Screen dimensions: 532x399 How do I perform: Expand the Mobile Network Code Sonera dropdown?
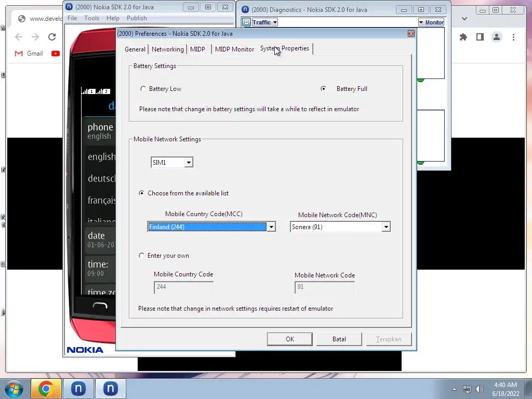(386, 227)
